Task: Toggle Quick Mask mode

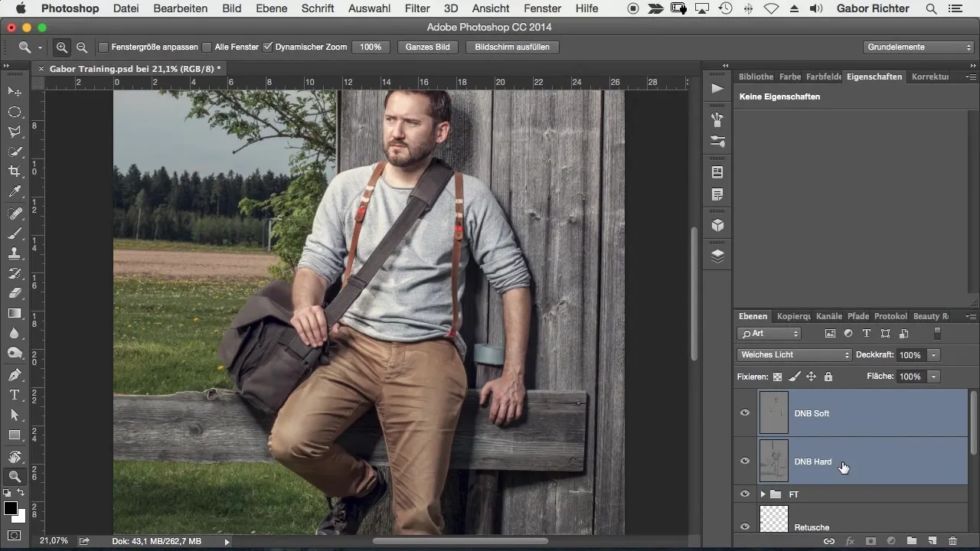Action: 15,535
